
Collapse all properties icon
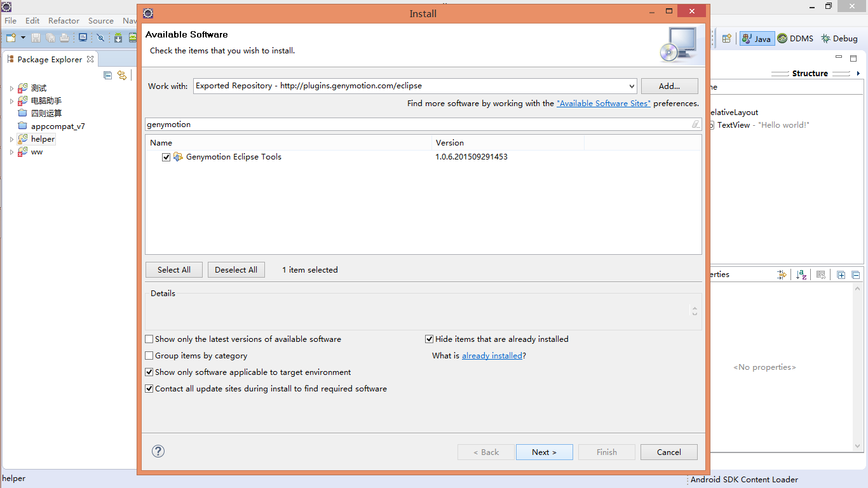tap(855, 274)
